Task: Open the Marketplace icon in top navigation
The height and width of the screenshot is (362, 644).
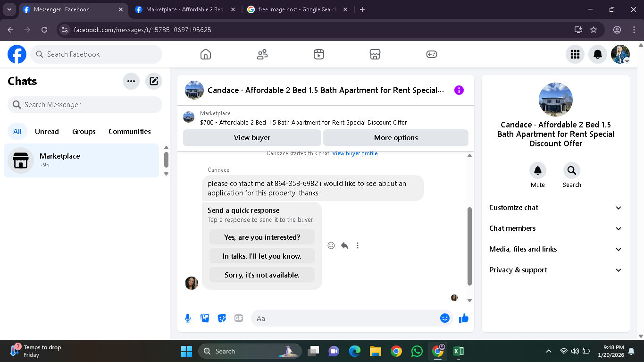Action: [x=375, y=54]
